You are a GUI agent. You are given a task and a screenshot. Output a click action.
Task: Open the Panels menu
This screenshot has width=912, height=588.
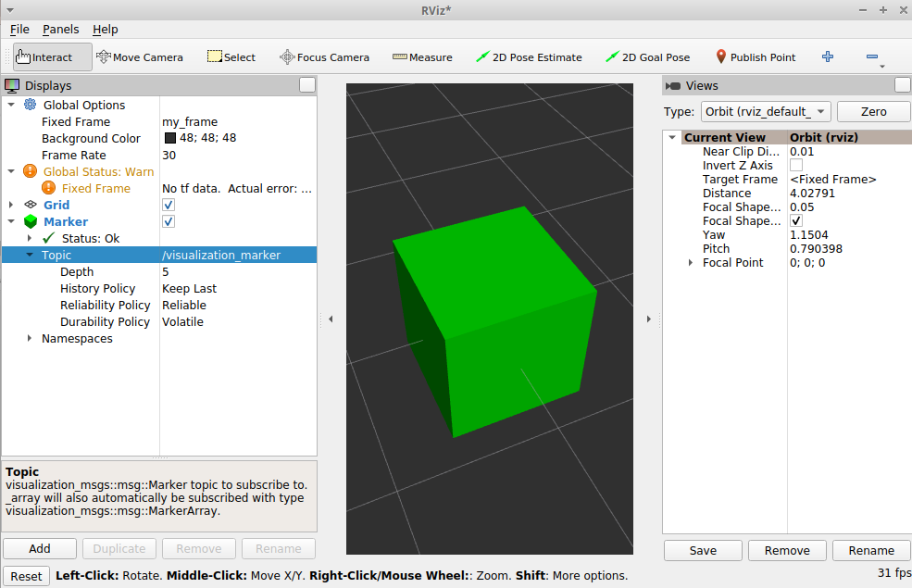tap(60, 29)
